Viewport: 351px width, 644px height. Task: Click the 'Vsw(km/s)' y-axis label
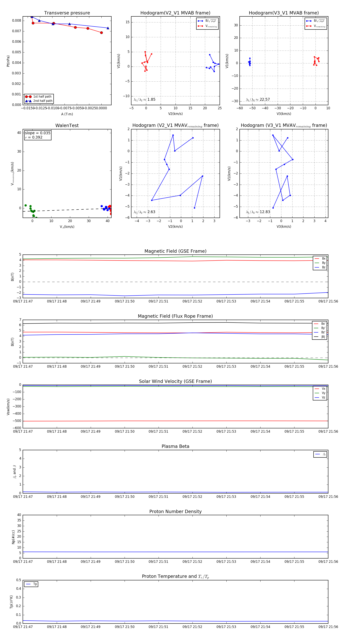[8, 407]
